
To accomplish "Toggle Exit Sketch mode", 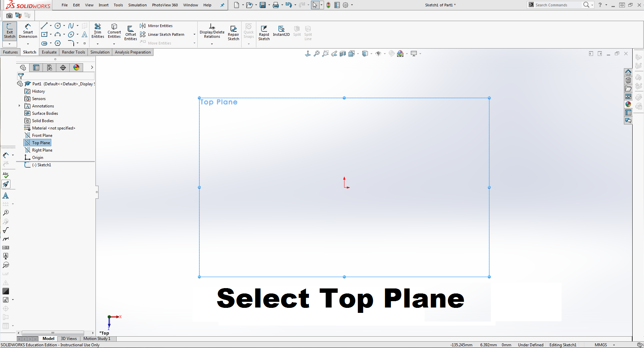I will [x=9, y=31].
